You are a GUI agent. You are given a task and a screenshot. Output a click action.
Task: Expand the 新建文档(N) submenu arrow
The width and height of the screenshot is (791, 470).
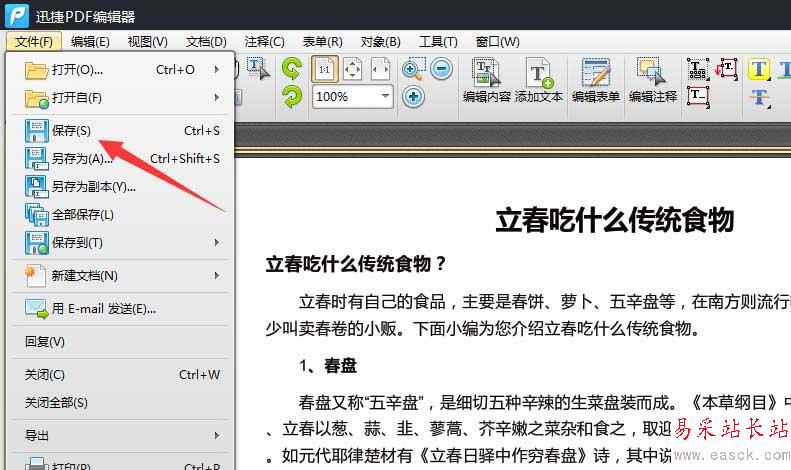216,275
